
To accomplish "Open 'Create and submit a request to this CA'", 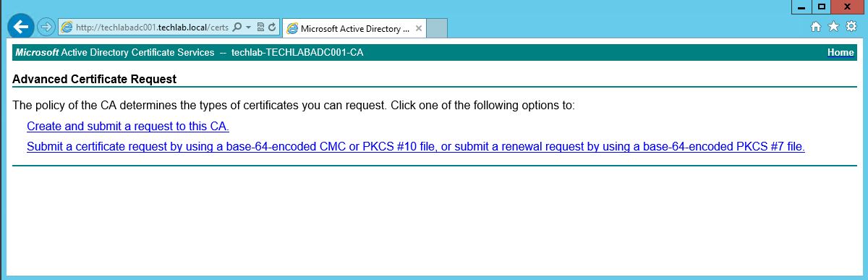I will (128, 127).
